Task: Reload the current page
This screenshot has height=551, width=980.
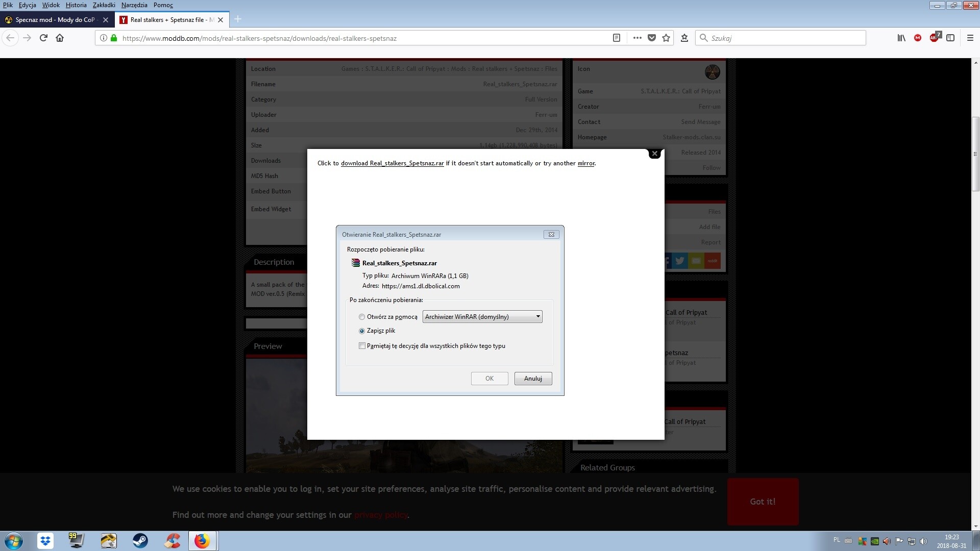Action: click(x=43, y=38)
